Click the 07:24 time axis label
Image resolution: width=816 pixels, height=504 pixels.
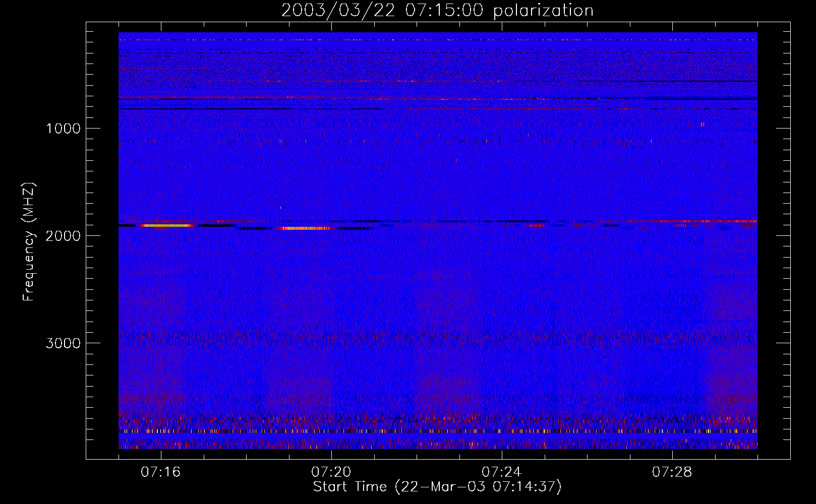tap(502, 472)
